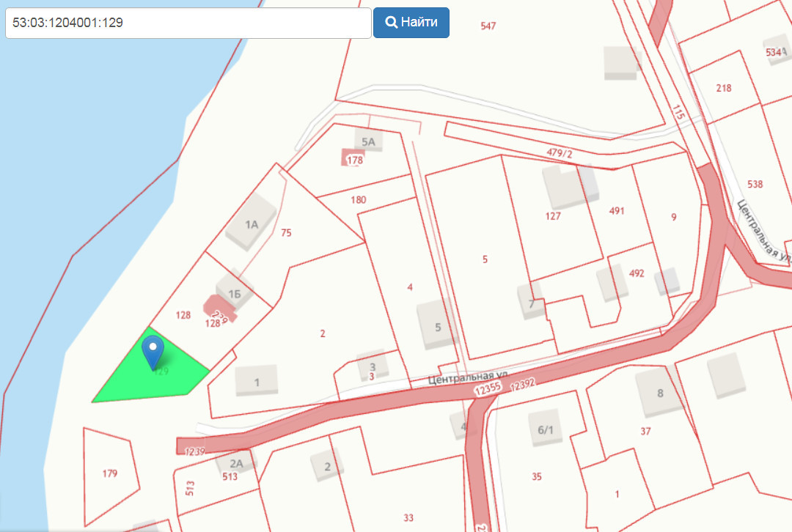Click the blue map pin marker
Image resolution: width=792 pixels, height=532 pixels.
tap(153, 352)
